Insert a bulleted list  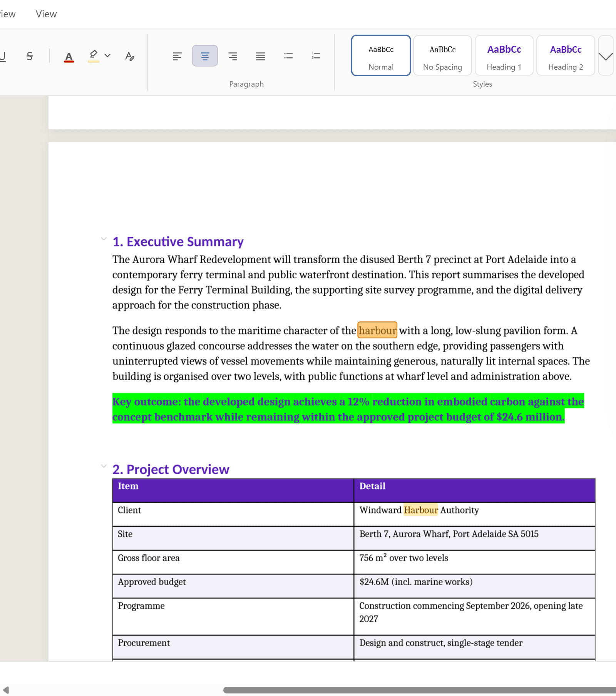coord(288,56)
